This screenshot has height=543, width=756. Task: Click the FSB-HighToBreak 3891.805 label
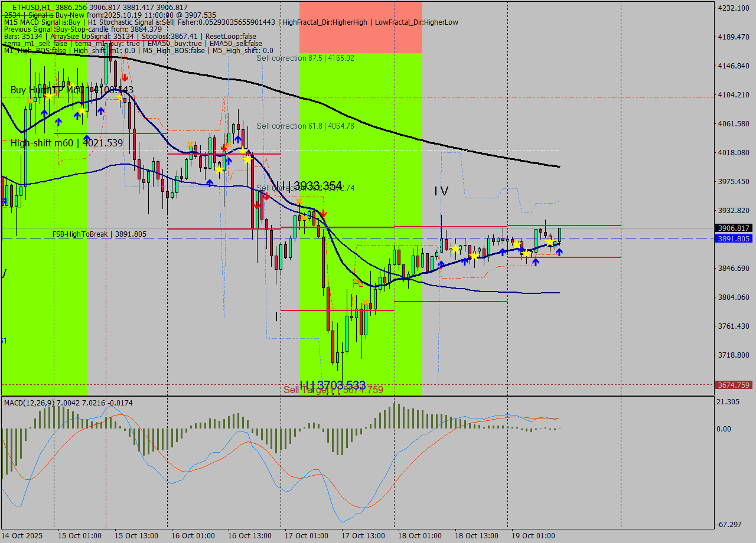[x=99, y=234]
